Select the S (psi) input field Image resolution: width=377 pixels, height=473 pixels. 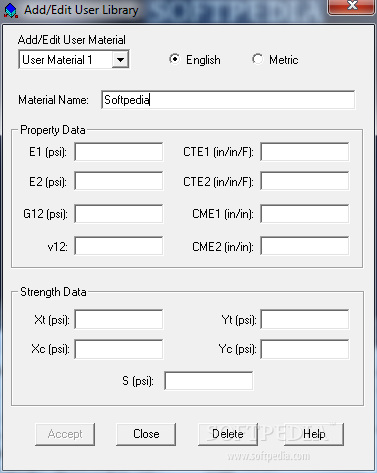point(209,381)
